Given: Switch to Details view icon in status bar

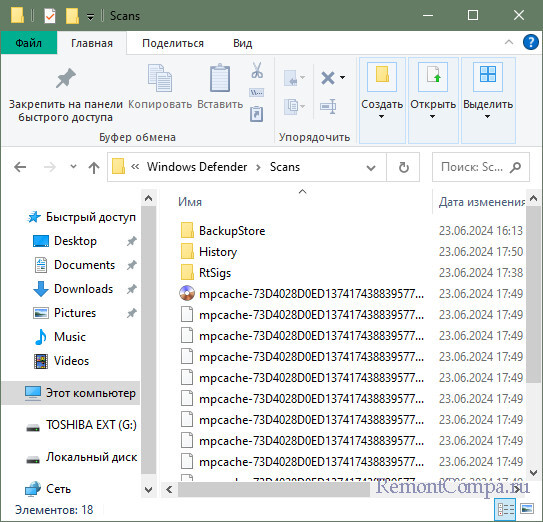Looking at the screenshot, I should tap(505, 510).
